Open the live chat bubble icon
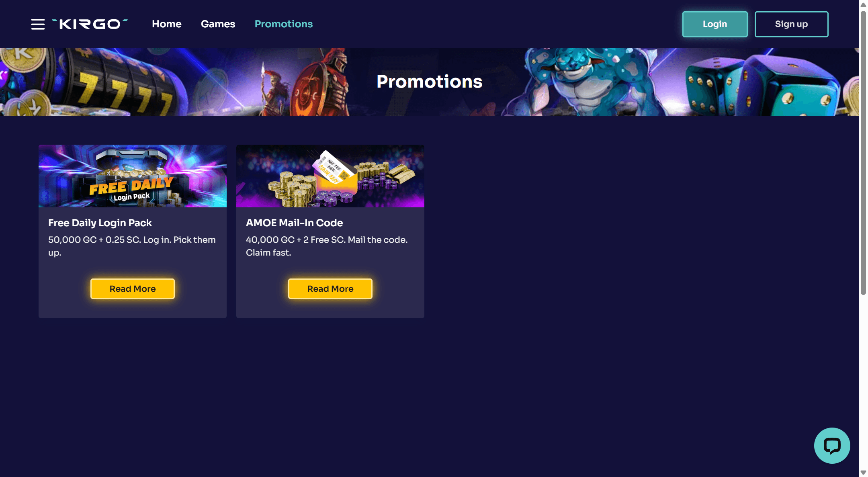Viewport: 868px width, 477px height. click(x=832, y=445)
